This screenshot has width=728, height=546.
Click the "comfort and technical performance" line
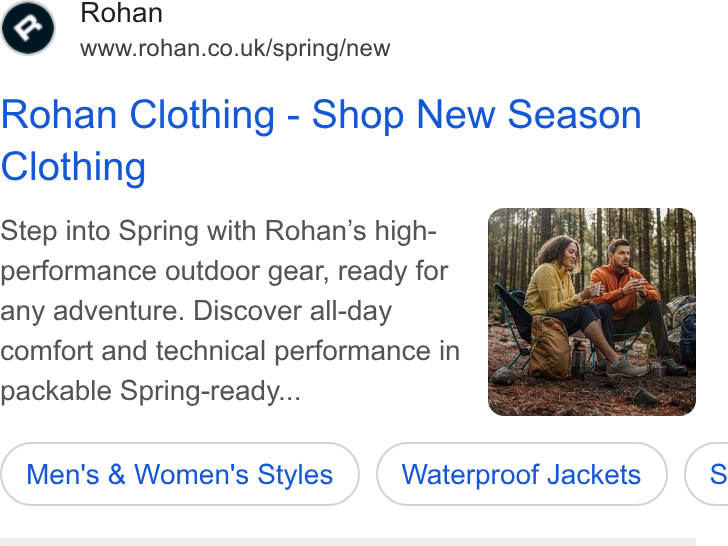[230, 351]
